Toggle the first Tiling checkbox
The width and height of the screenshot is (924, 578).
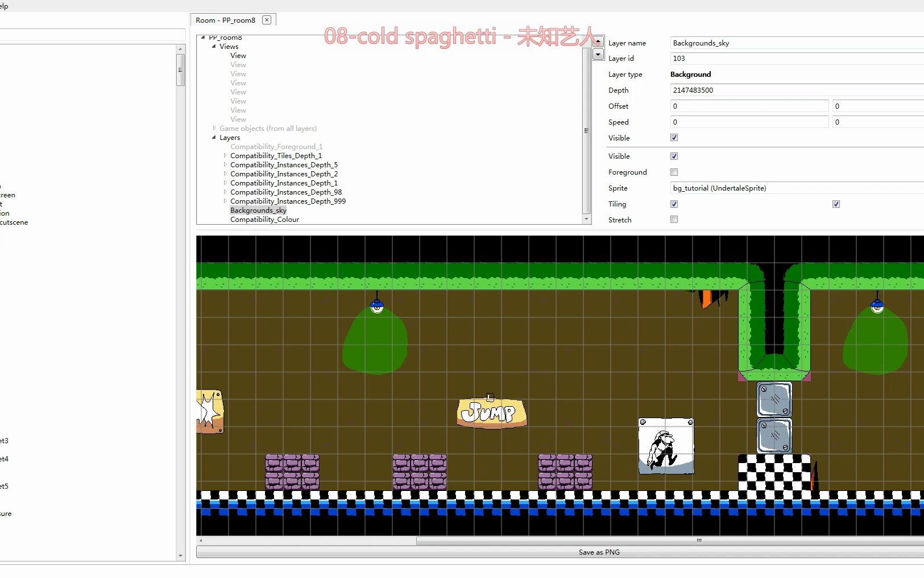click(x=674, y=204)
